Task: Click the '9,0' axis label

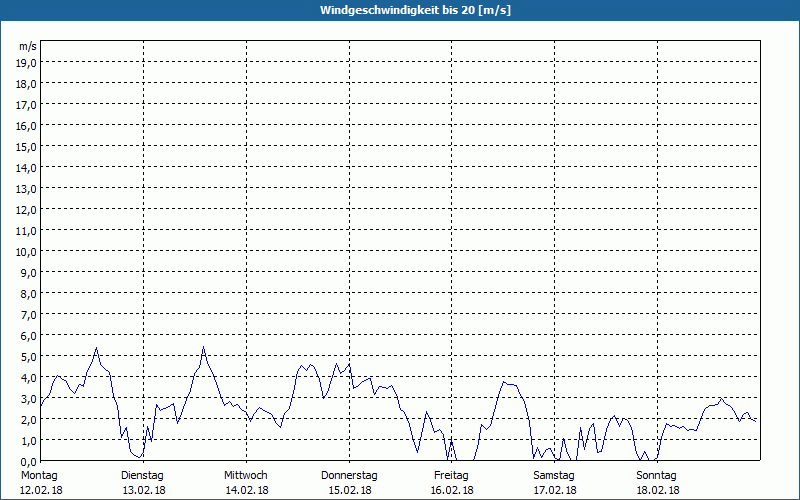Action: (29, 272)
